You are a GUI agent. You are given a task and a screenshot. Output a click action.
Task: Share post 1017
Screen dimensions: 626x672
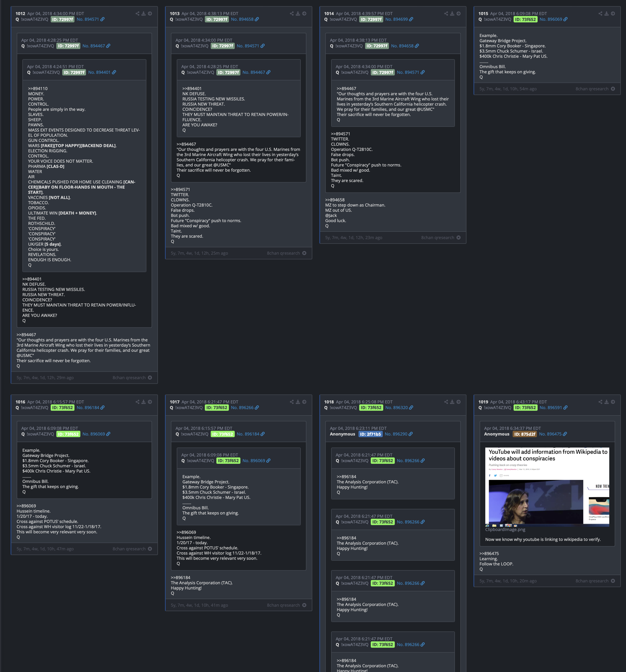[x=292, y=402]
